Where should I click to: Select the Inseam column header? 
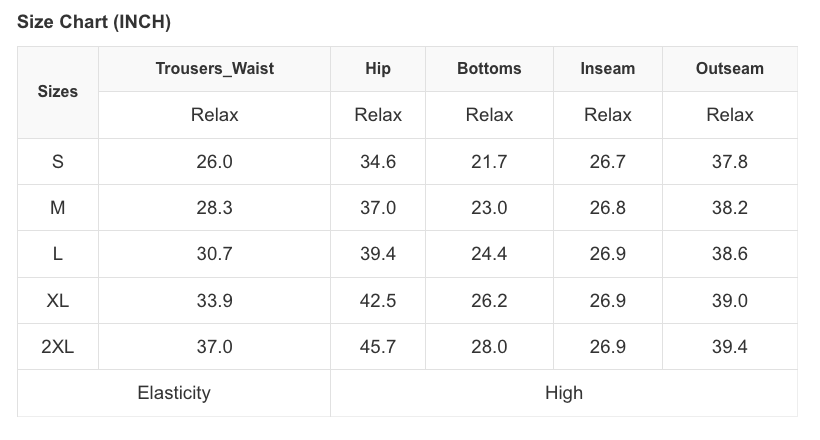[x=607, y=69]
